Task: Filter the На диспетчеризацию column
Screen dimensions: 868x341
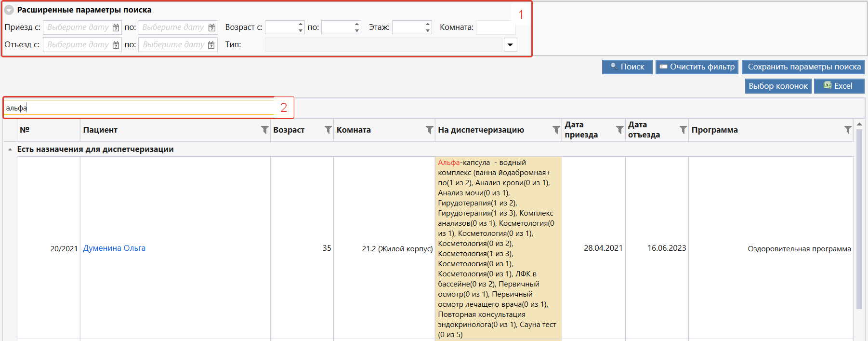Action: (556, 130)
